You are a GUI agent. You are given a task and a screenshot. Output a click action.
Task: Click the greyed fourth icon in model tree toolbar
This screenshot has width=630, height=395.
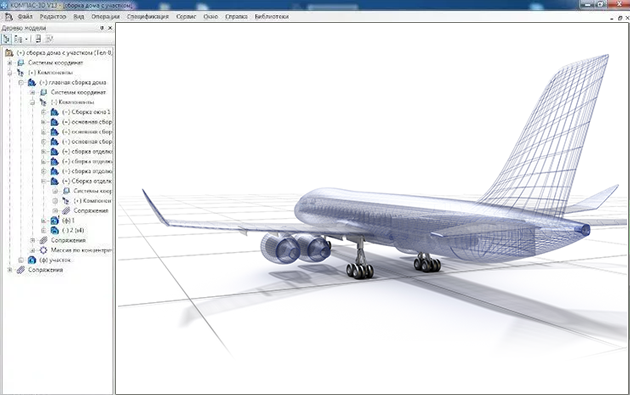[x=49, y=39]
